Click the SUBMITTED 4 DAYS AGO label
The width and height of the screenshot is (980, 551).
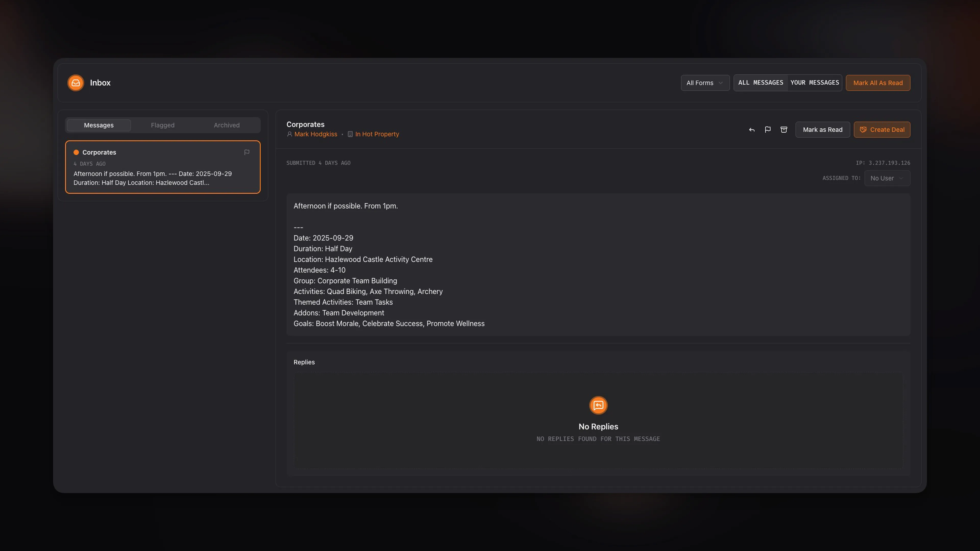pyautogui.click(x=318, y=163)
